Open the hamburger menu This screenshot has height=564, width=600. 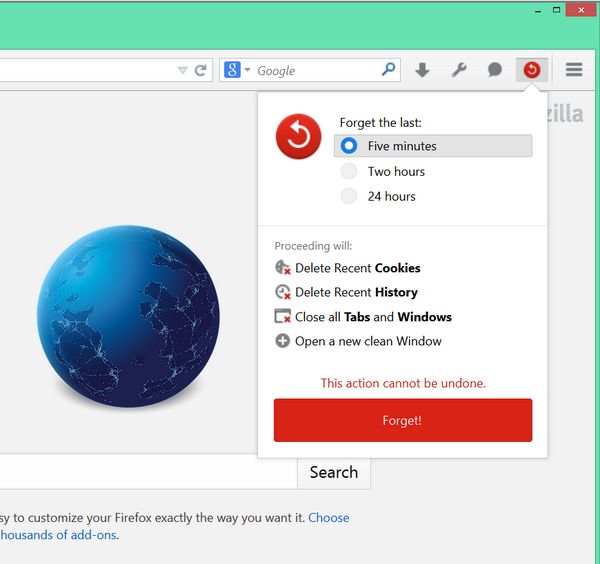574,70
